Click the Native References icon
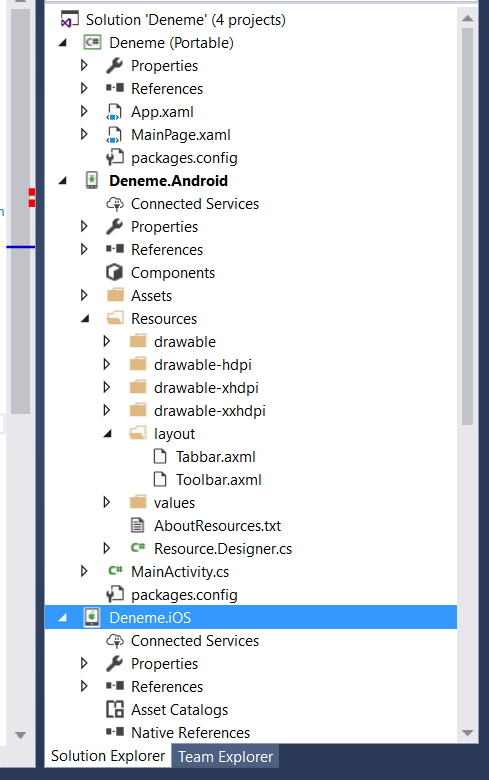The image size is (489, 780). 115,732
